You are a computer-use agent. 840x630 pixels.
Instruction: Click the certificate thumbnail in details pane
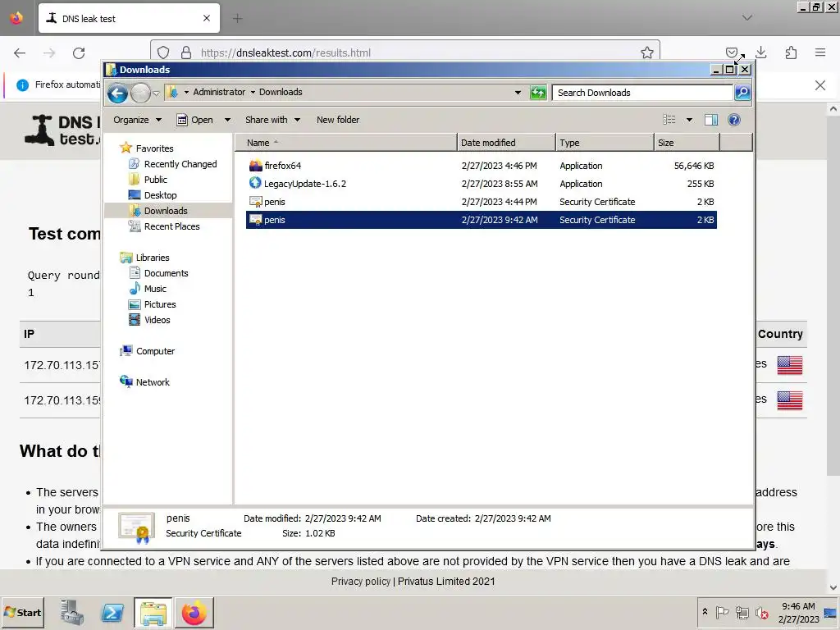[x=137, y=528]
